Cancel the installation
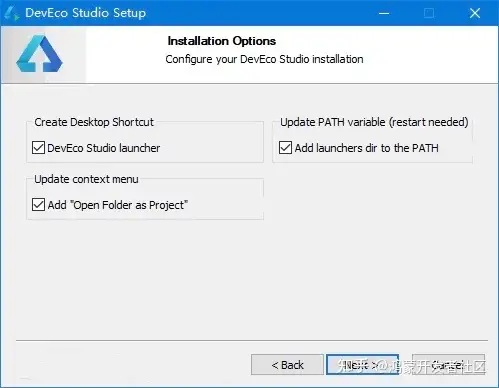Screen dimensions: 499x388 pos(448,365)
